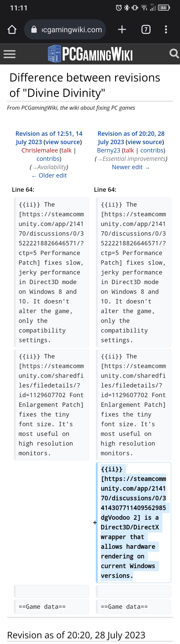View Berny23 contribs

click(x=152, y=150)
